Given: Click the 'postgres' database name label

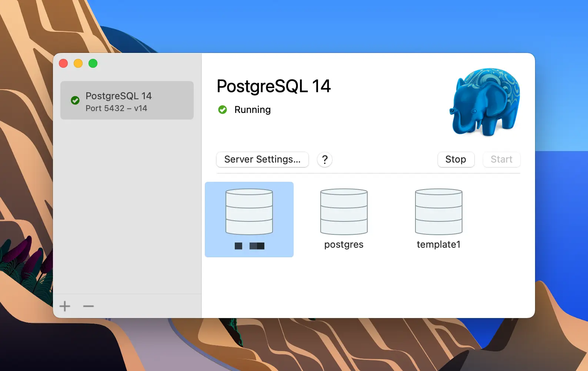Looking at the screenshot, I should coord(344,244).
